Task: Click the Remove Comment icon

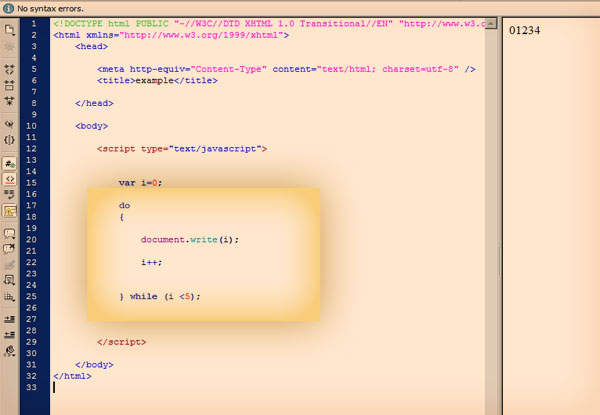Action: click(9, 249)
